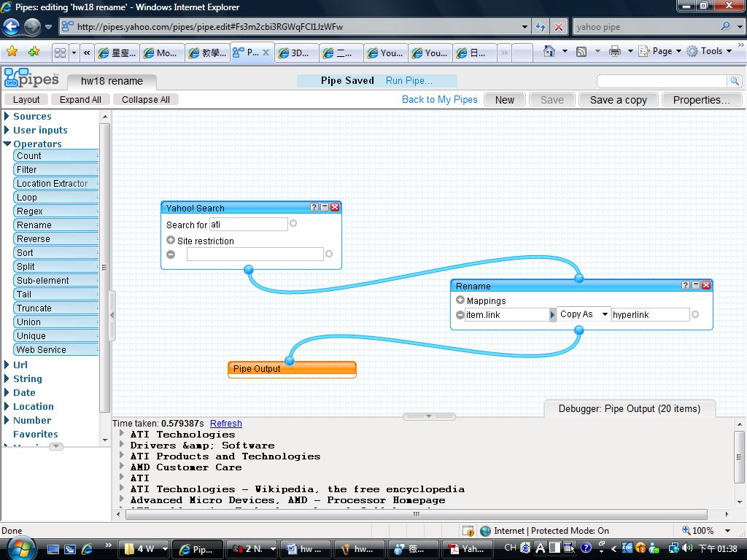747x560 pixels.
Task: Click Site restriction wiring terminal circle
Action: (x=329, y=254)
